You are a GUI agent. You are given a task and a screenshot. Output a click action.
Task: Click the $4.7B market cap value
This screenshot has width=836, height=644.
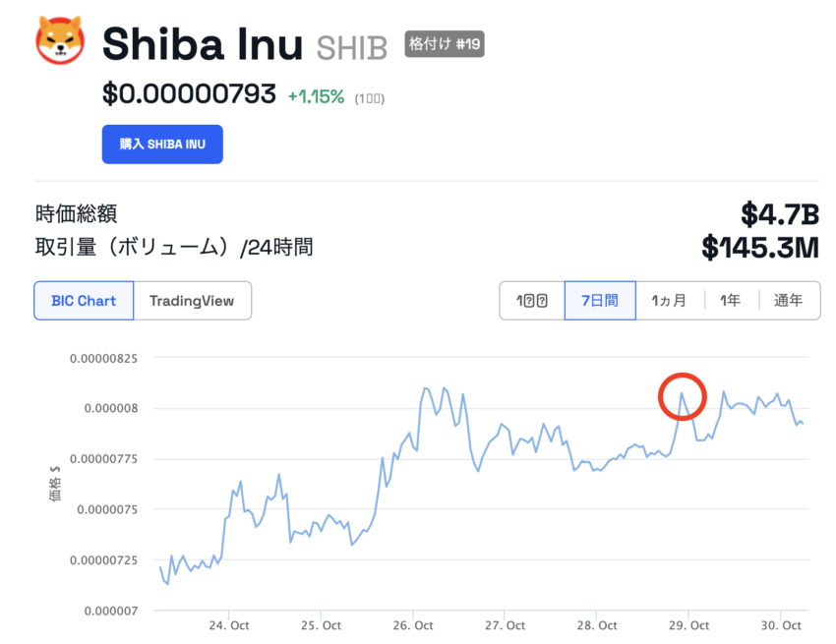click(x=780, y=214)
